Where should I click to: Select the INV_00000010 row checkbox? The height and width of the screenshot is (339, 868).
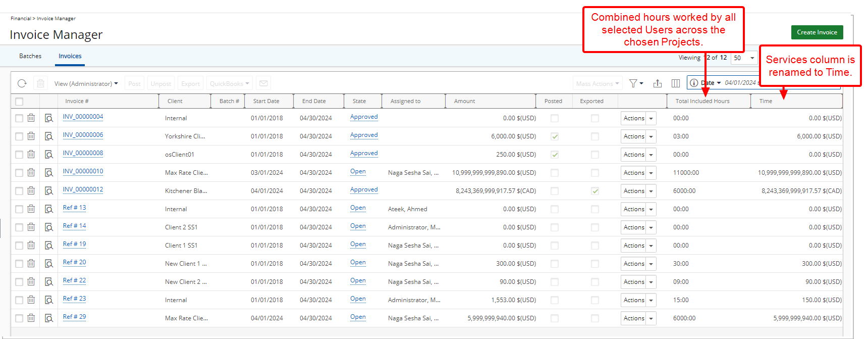19,173
